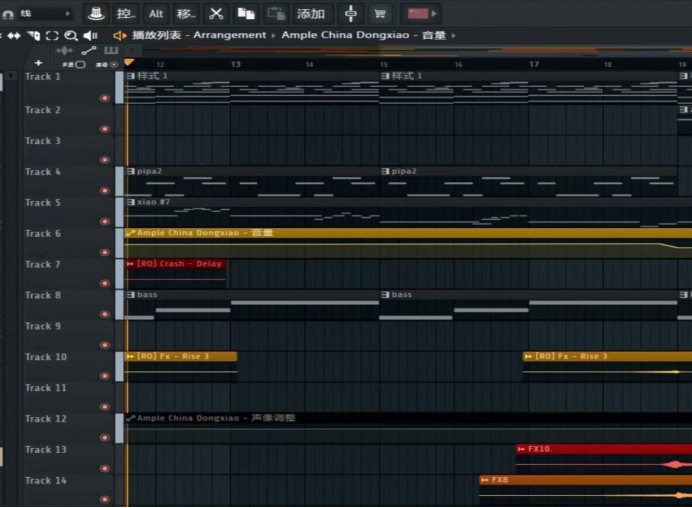
Task: Toggle the magnet snap icon
Action: [8, 14]
